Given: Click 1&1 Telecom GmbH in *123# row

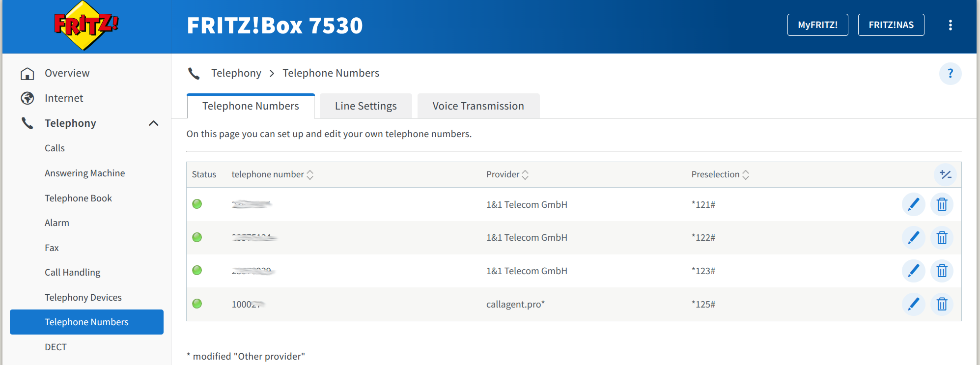Looking at the screenshot, I should pyautogui.click(x=527, y=271).
